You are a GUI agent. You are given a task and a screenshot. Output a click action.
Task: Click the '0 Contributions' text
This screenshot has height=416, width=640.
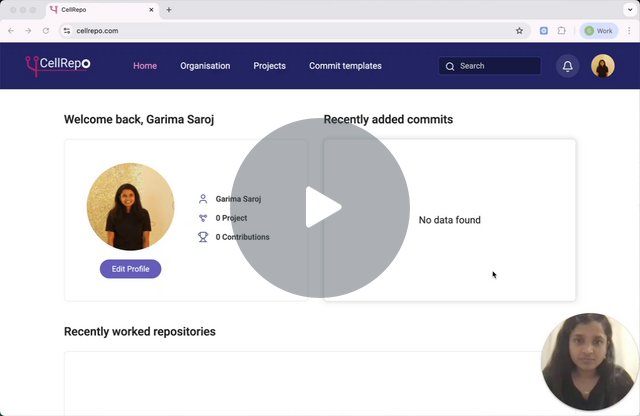click(x=242, y=237)
